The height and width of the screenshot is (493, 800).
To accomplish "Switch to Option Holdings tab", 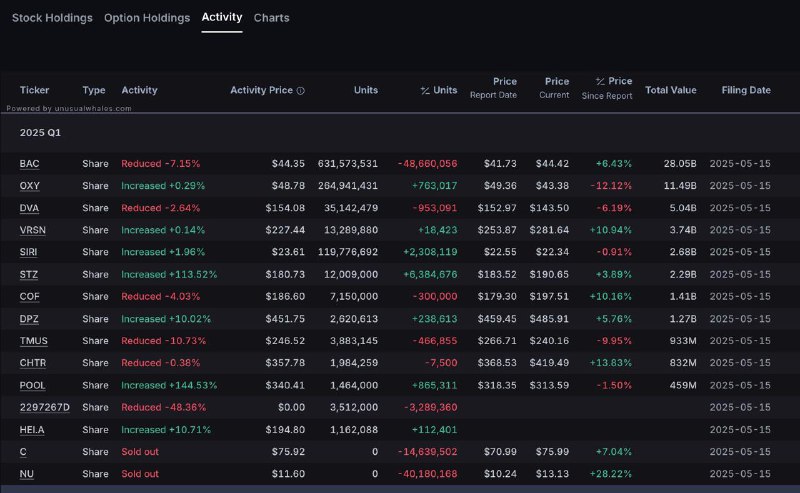I will coord(147,18).
